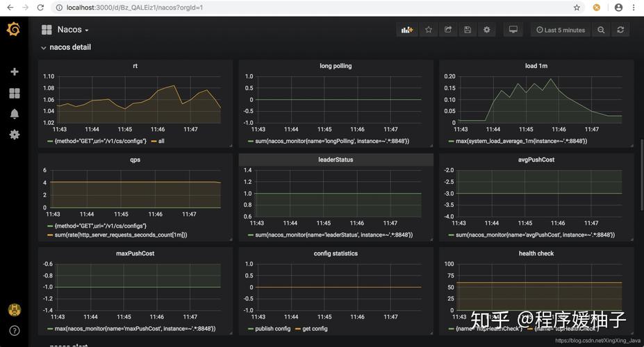Click the browser address bar URL
Image resolution: width=644 pixels, height=347 pixels.
click(135, 8)
